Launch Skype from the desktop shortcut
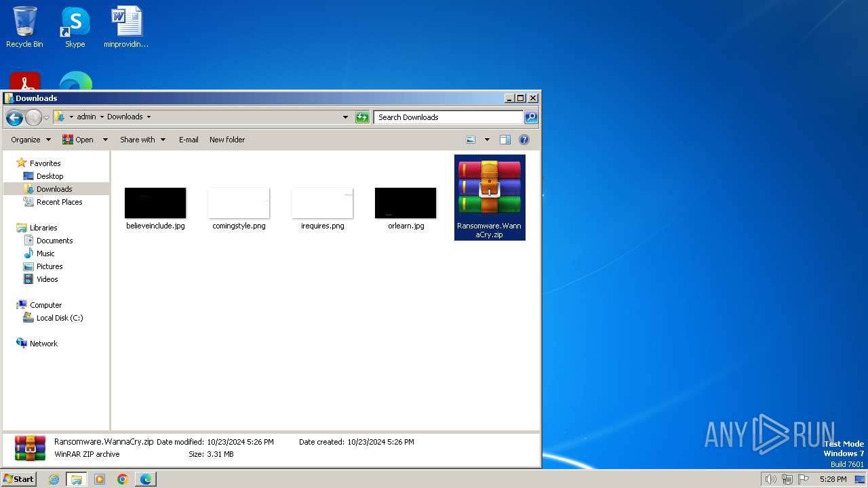The image size is (868, 488). click(x=75, y=27)
